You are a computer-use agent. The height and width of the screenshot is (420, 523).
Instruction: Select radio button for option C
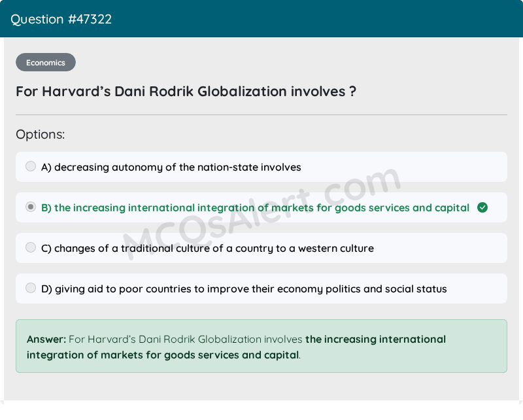[31, 247]
